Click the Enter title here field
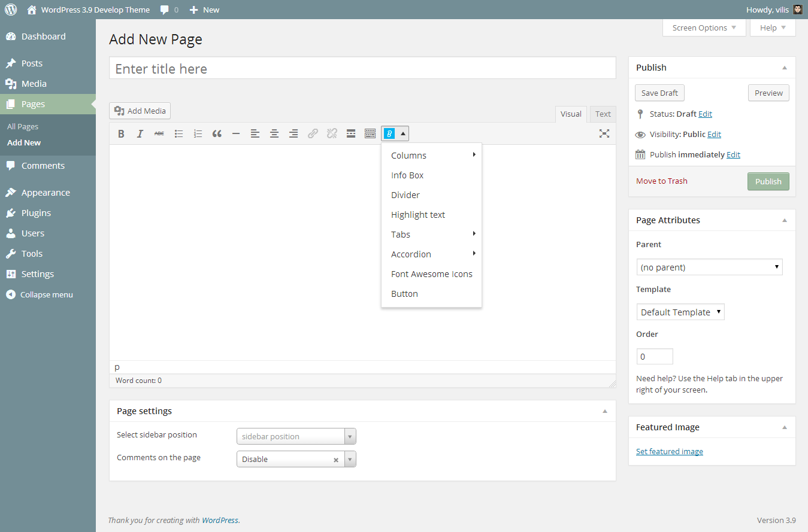The image size is (808, 532). click(362, 68)
